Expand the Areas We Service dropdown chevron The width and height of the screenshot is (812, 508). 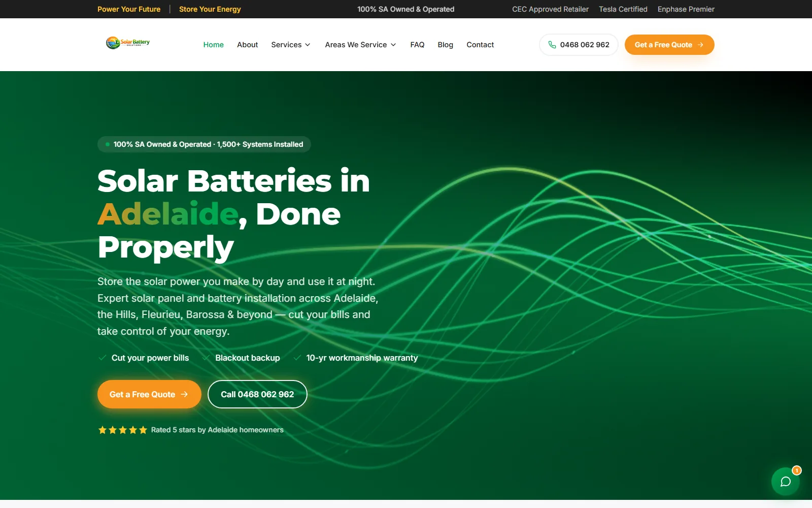pos(393,45)
